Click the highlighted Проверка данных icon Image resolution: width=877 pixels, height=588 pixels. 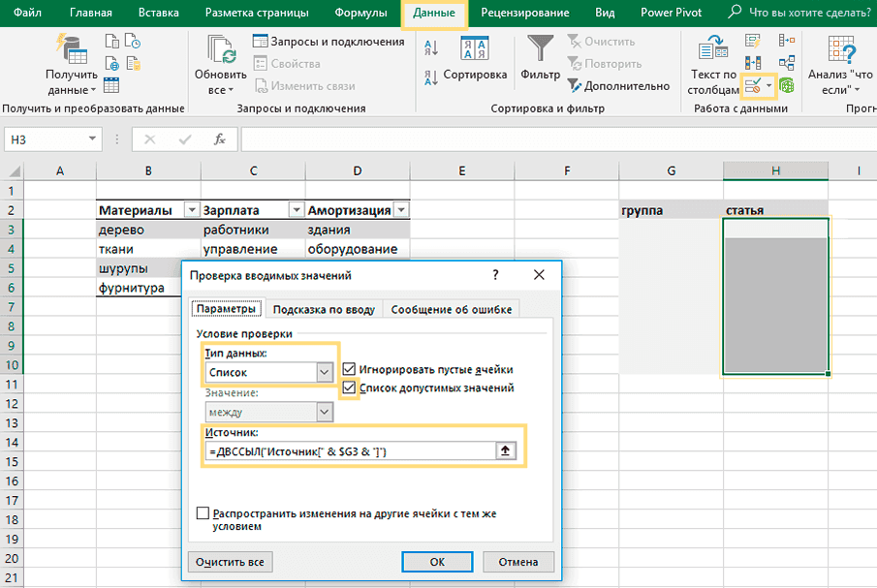click(753, 85)
